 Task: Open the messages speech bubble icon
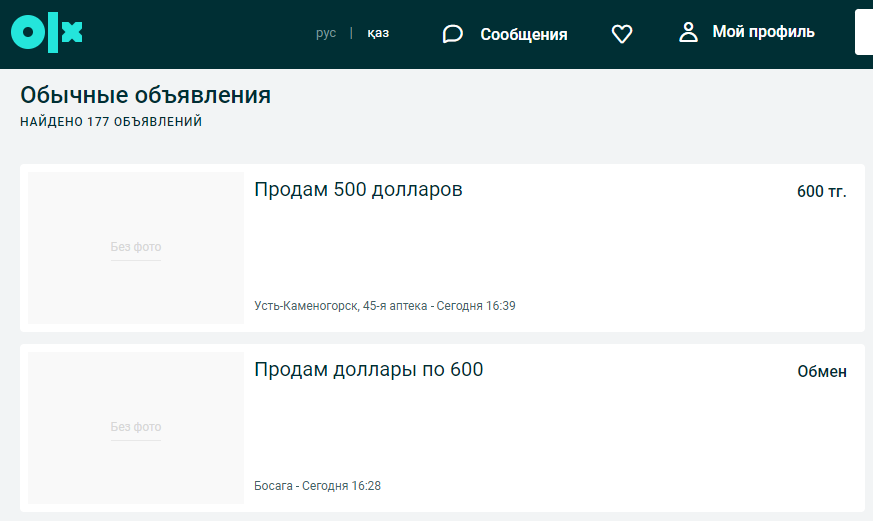[453, 34]
